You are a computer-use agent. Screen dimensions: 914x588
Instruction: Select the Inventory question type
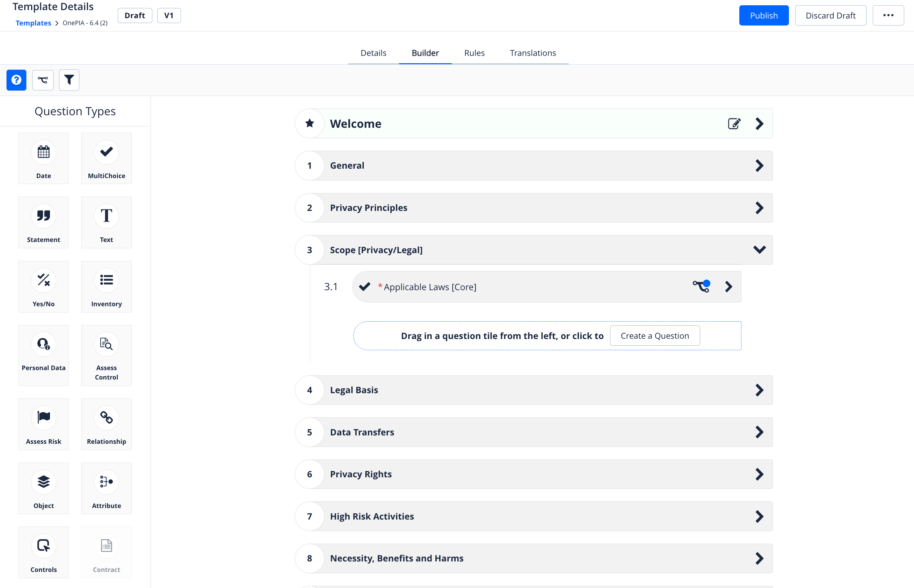click(x=106, y=286)
